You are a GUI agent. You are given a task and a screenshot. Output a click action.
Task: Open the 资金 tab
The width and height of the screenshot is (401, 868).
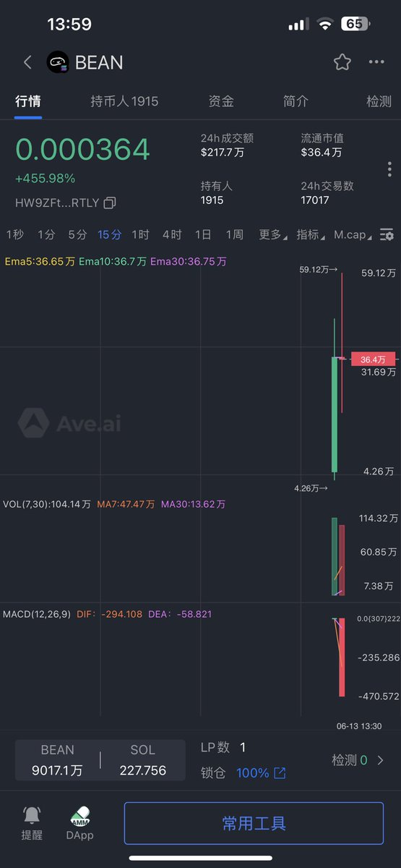221,101
